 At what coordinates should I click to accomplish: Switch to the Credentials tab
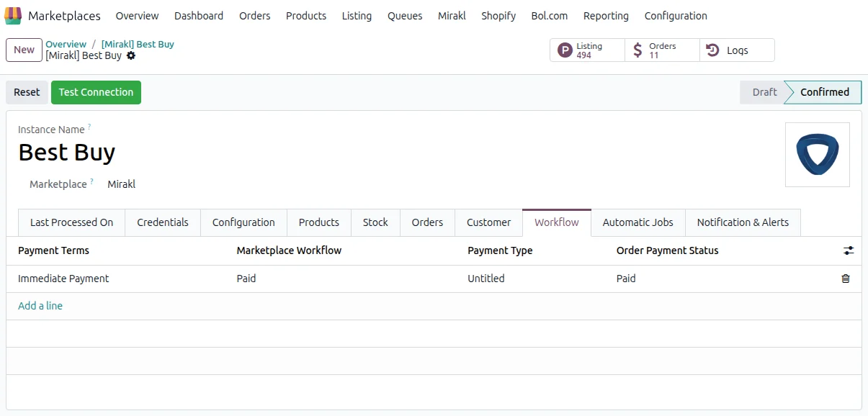[x=163, y=222]
